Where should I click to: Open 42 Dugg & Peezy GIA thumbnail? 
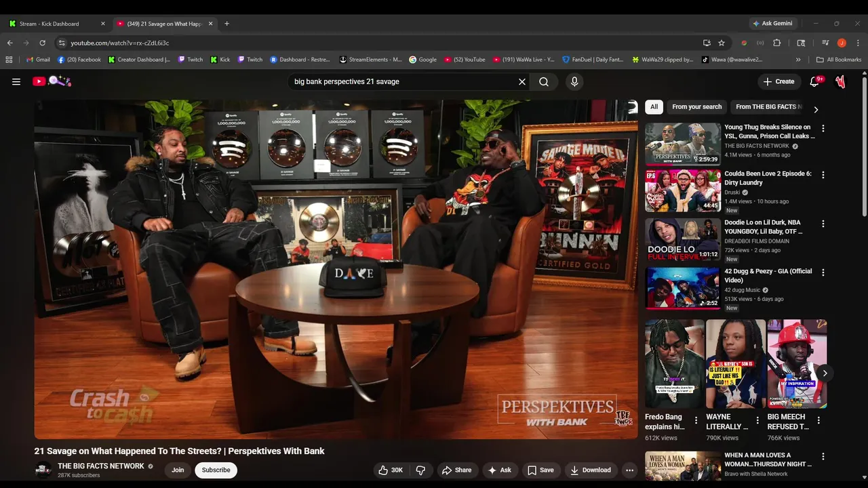pyautogui.click(x=683, y=288)
